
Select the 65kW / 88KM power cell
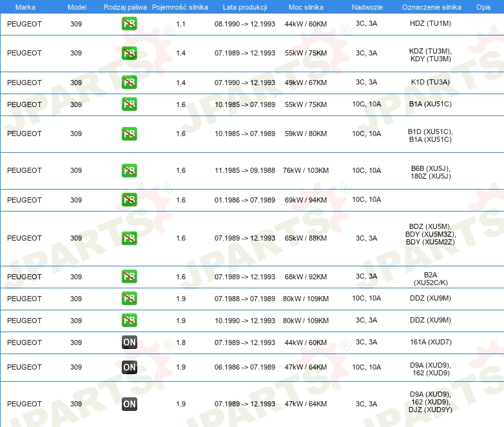pyautogui.click(x=305, y=239)
